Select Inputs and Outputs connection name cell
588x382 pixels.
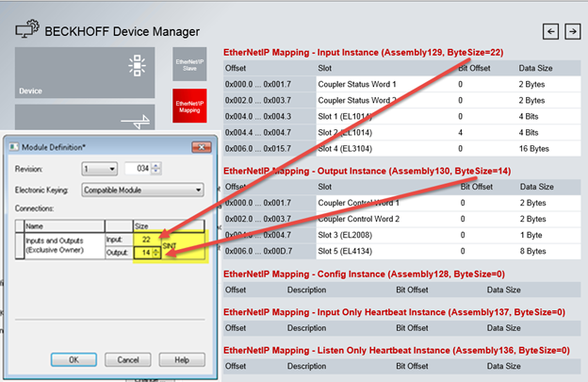64,246
